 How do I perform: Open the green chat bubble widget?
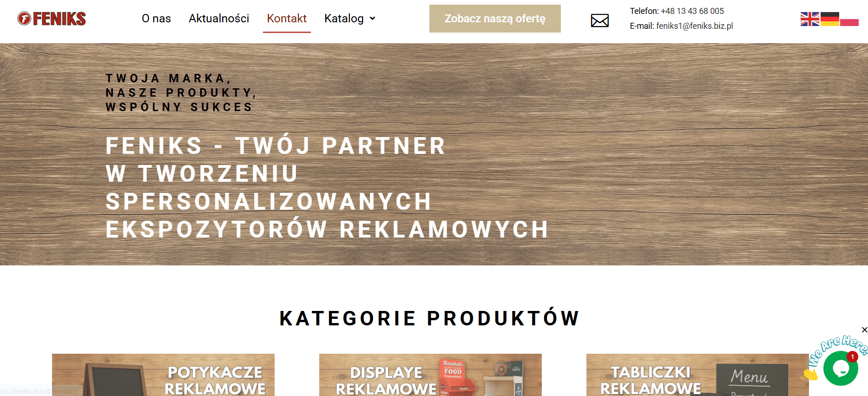point(841,369)
